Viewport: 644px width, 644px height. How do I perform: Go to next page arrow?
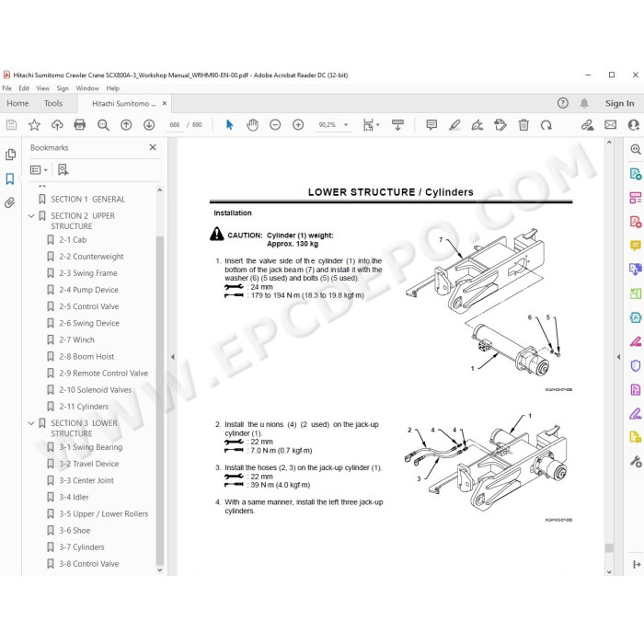(149, 124)
